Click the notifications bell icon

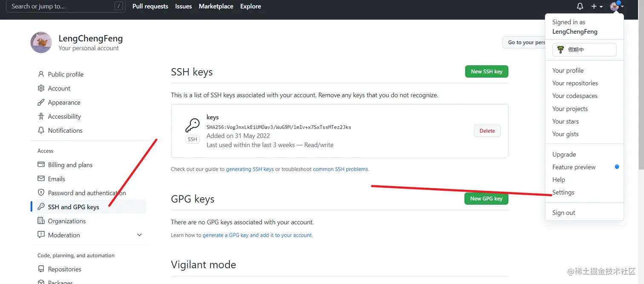pyautogui.click(x=580, y=6)
